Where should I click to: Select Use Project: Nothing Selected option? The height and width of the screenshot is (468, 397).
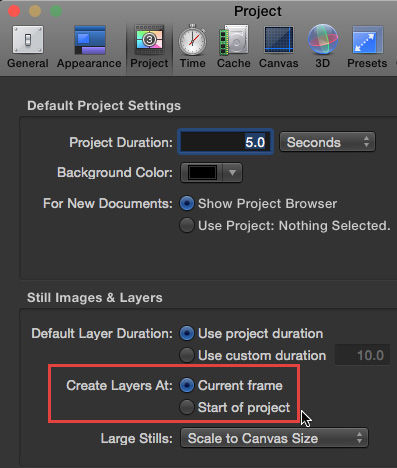tap(187, 225)
